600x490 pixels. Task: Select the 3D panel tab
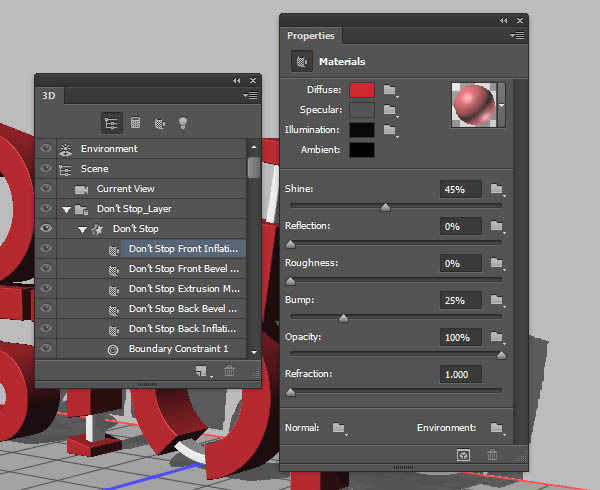click(x=49, y=96)
